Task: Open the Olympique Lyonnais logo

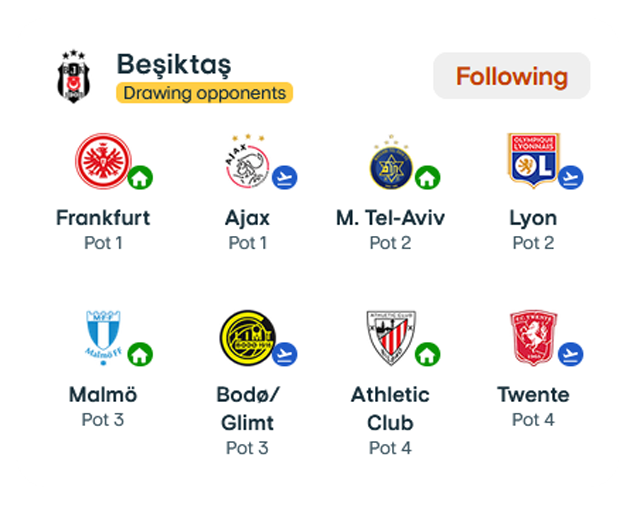Action: [x=533, y=160]
